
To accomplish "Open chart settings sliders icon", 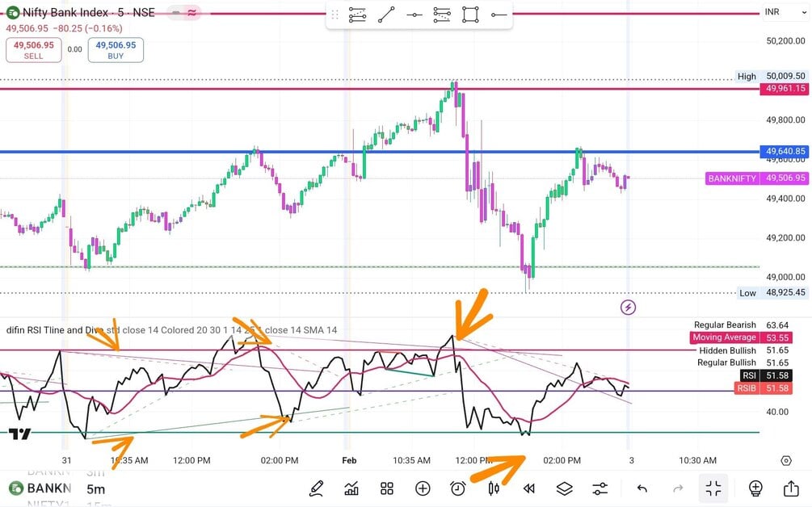I will click(600, 488).
